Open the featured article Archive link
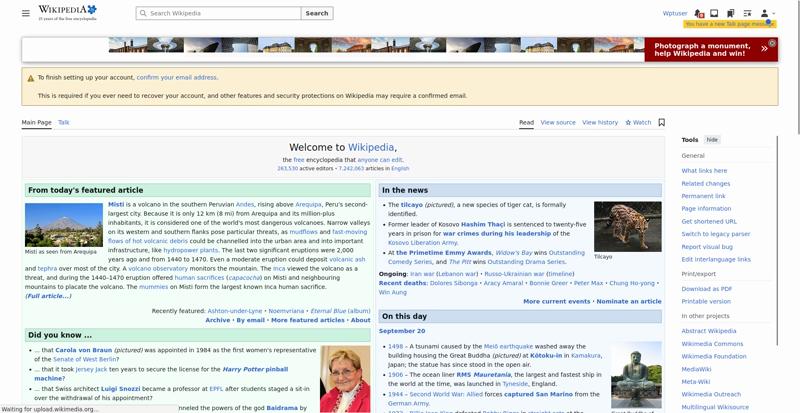This screenshot has width=800, height=413. 218,320
